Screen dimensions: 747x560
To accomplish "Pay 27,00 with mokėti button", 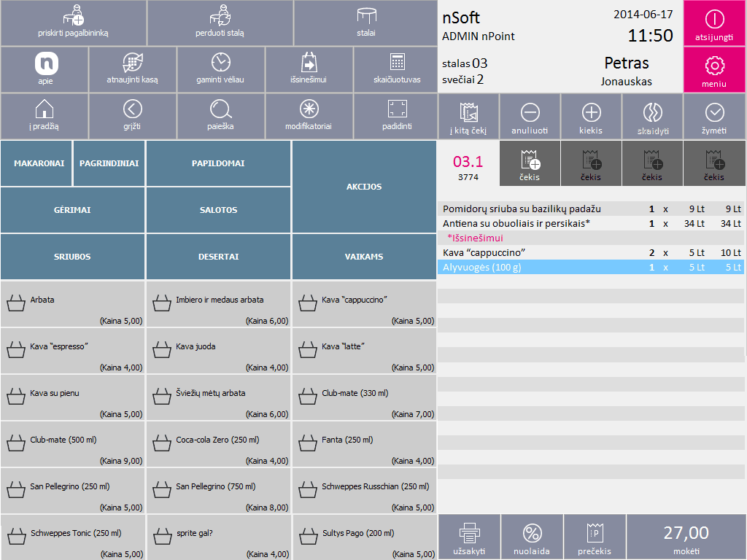I will [686, 537].
